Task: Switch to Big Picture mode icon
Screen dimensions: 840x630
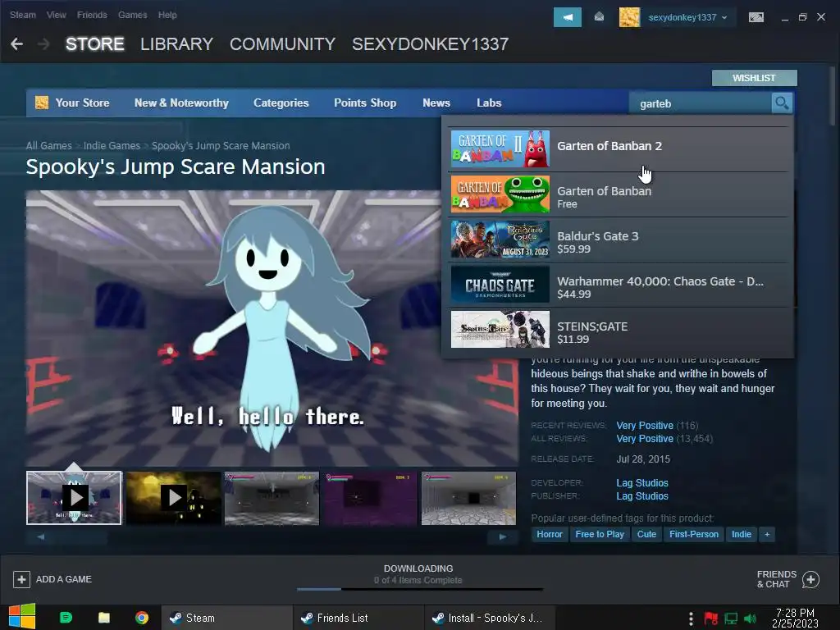Action: (756, 17)
